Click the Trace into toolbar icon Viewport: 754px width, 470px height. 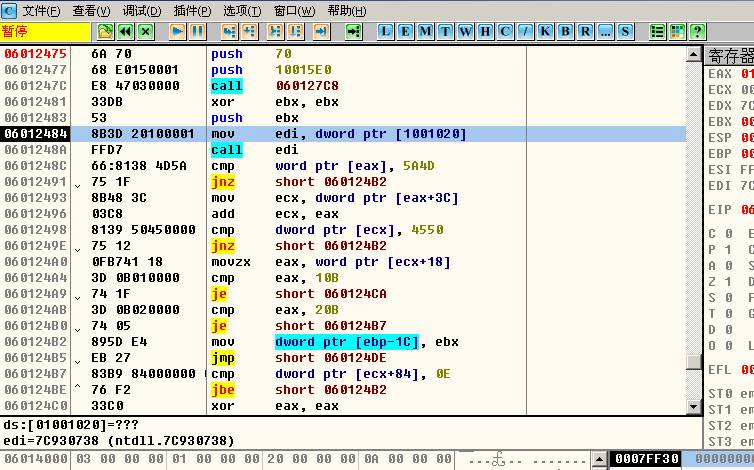pos(276,32)
